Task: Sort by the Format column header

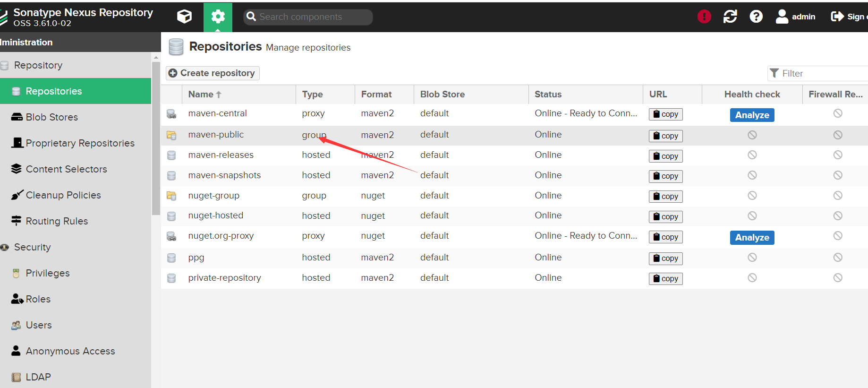Action: pyautogui.click(x=384, y=95)
